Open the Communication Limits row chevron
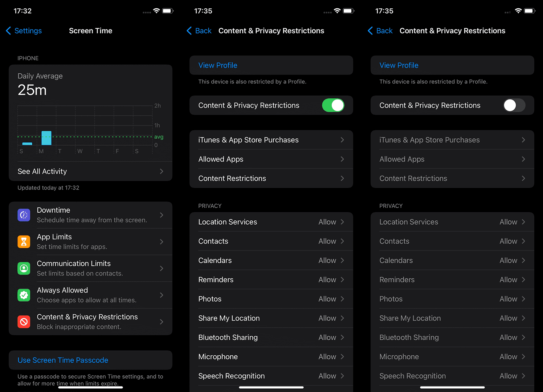This screenshot has width=543, height=392. (x=162, y=268)
